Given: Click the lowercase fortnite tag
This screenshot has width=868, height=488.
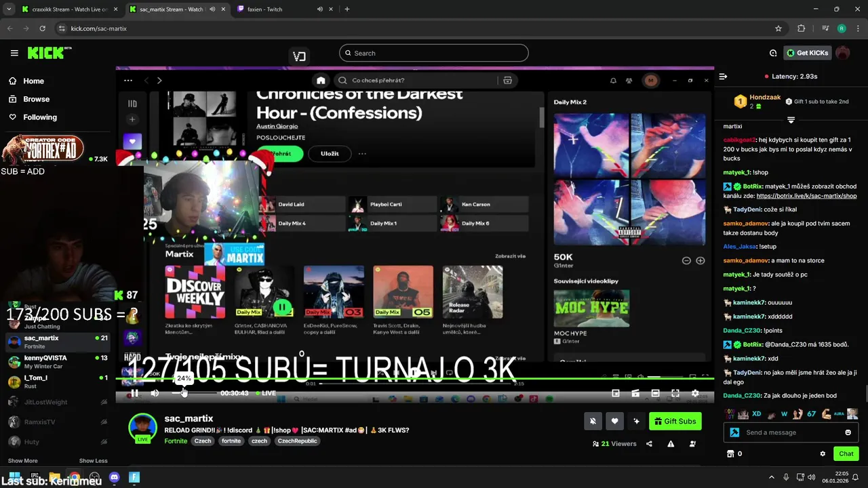Looking at the screenshot, I should 231,441.
